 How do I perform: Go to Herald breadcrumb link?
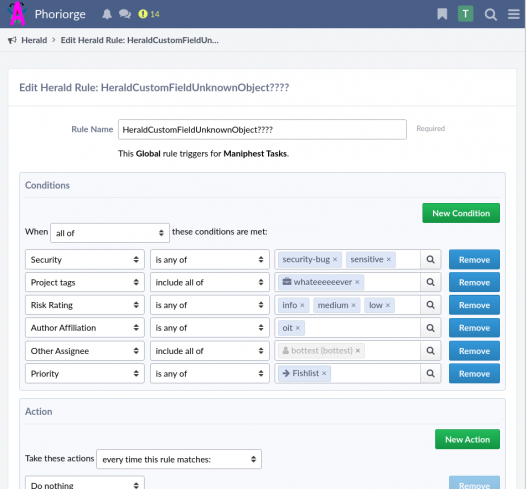click(x=34, y=40)
